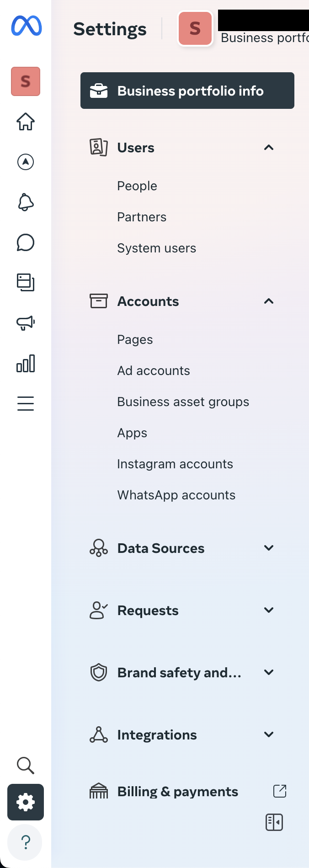Open the People page
Image resolution: width=309 pixels, height=868 pixels.
point(137,186)
